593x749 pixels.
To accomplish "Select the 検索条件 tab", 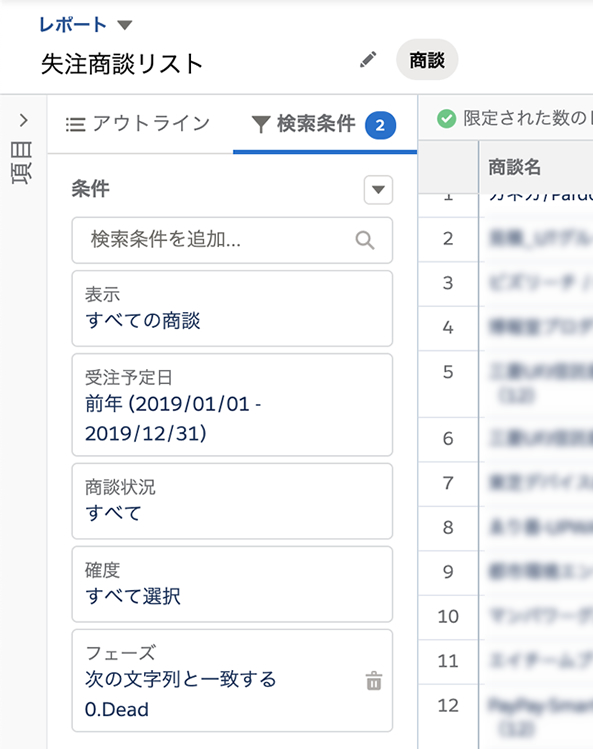I will 324,124.
